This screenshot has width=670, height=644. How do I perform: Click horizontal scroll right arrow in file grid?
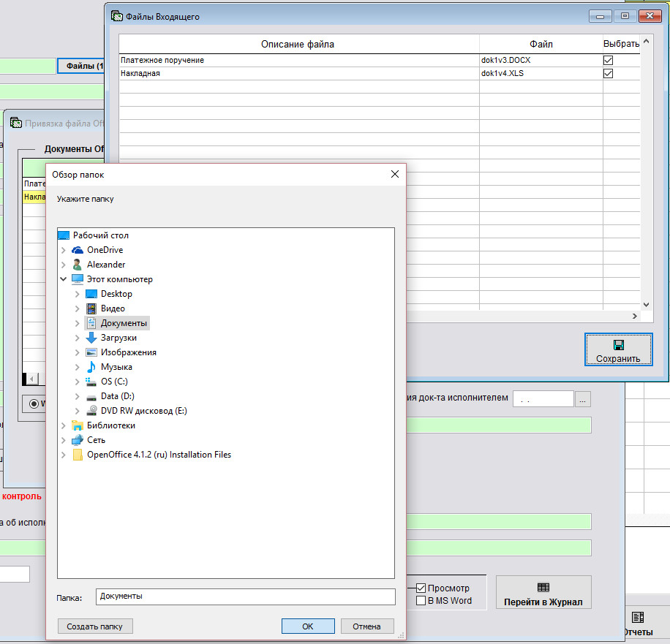[x=635, y=316]
